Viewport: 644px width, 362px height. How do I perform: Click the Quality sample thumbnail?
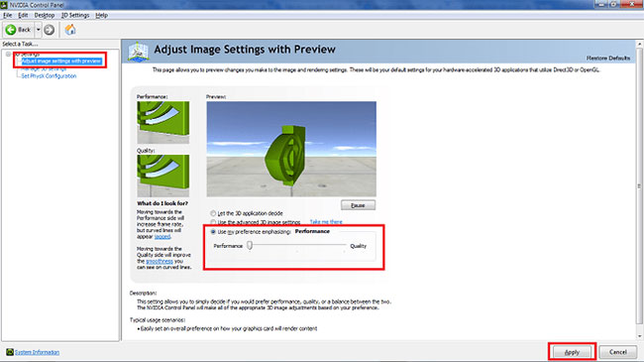tap(163, 176)
